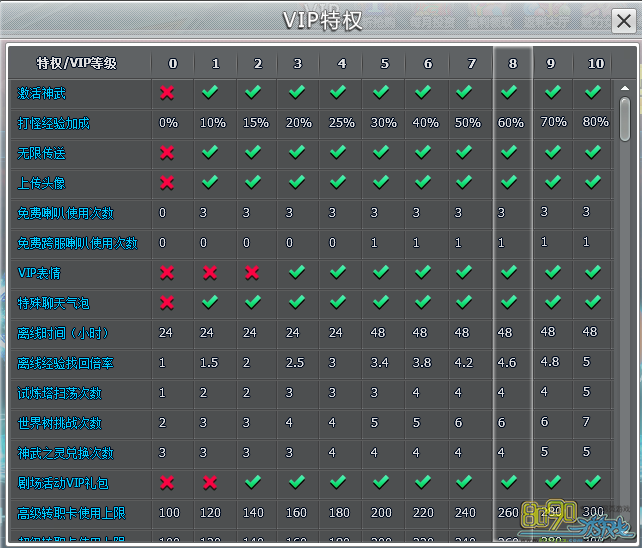Click the 离线经验找回倍率 privilege label
Image resolution: width=642 pixels, height=548 pixels.
(x=64, y=363)
